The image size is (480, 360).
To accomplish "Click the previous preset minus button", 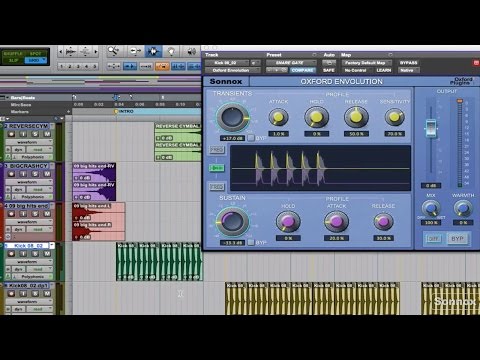I will tap(269, 70).
